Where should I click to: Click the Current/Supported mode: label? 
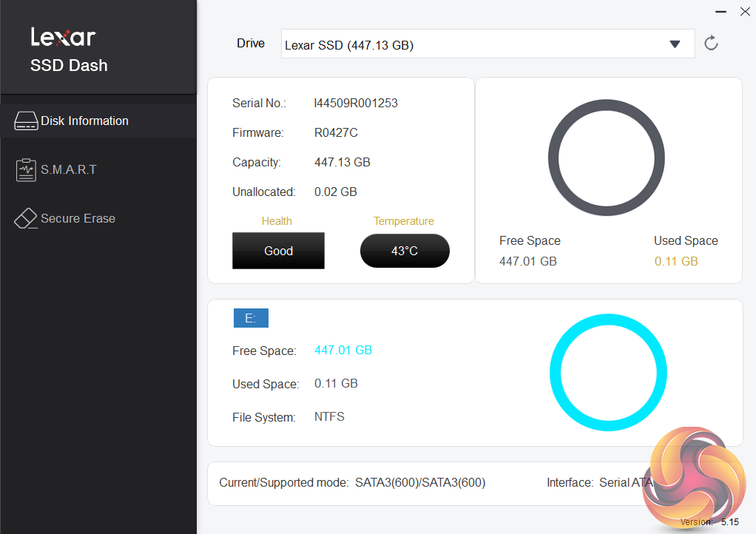(284, 482)
